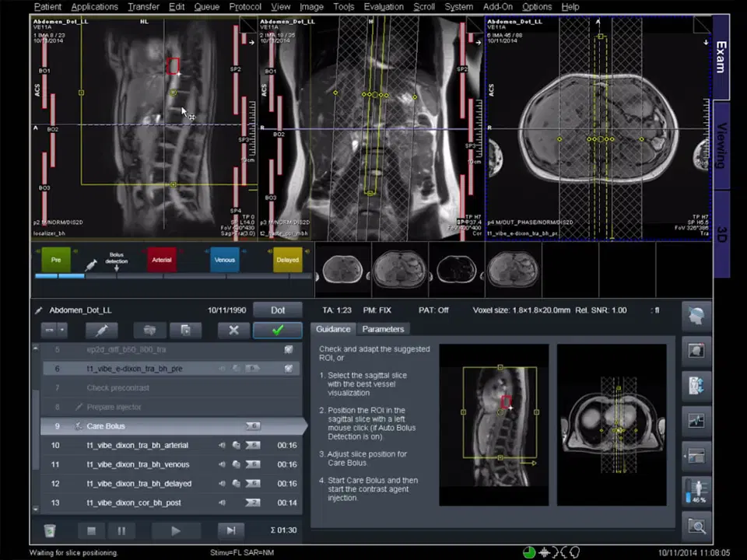This screenshot has height=560, width=747.
Task: Click the contrast injection syringe button
Action: [x=101, y=330]
